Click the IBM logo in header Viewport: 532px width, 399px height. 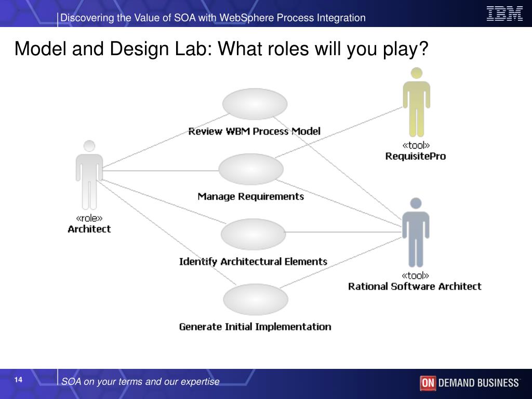[x=504, y=14]
